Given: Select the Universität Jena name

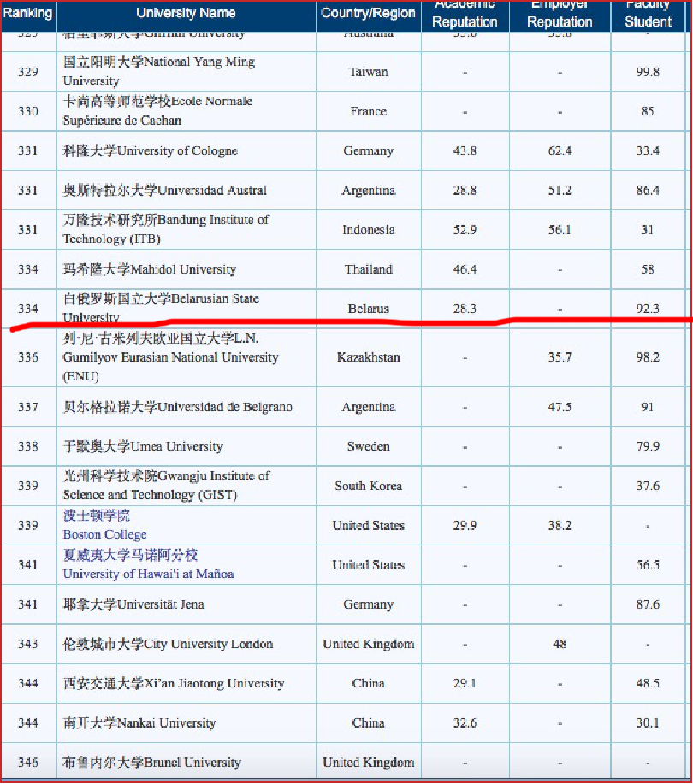Looking at the screenshot, I should [x=133, y=604].
